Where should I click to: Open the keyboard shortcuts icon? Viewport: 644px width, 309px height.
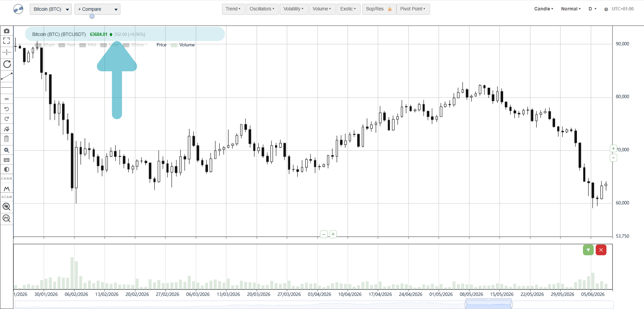pyautogui.click(x=6, y=160)
